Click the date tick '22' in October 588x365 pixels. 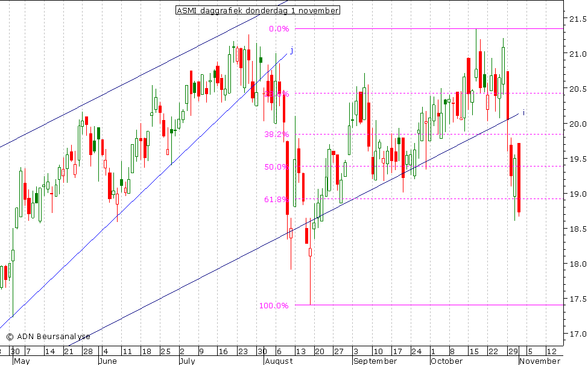[x=493, y=352]
